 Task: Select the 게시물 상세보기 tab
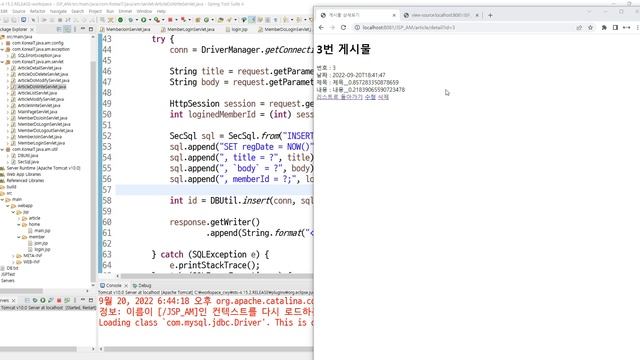click(x=358, y=15)
